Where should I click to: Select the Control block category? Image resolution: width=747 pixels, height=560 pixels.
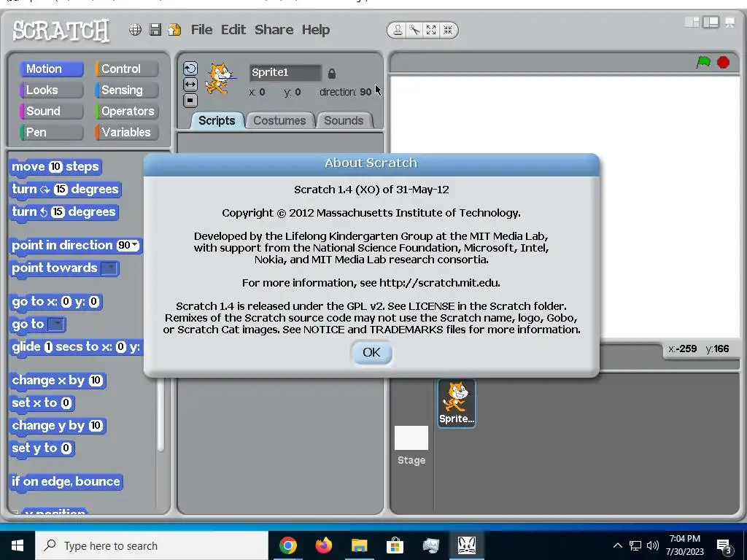[x=127, y=69]
